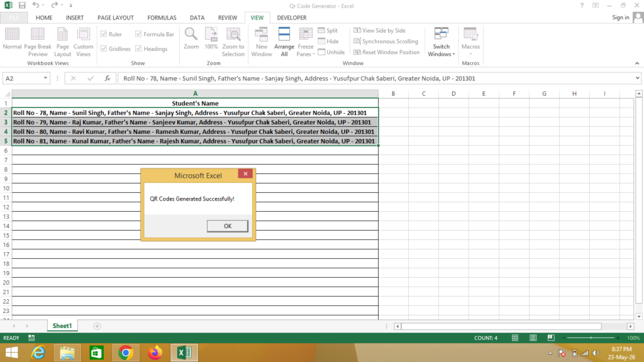Screen dimensions: 644x362
Task: Click the vertical scrollbar down arrow
Action: point(639,317)
